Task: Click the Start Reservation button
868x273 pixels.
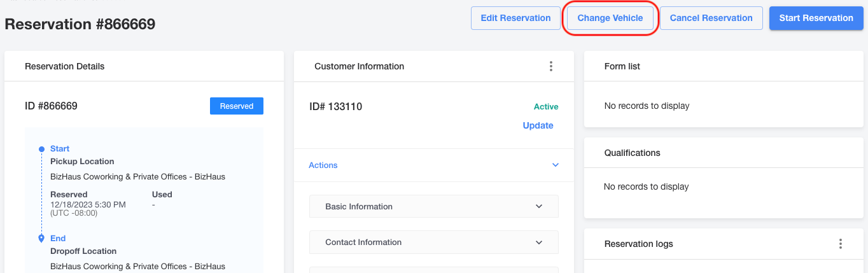Action: [x=816, y=18]
